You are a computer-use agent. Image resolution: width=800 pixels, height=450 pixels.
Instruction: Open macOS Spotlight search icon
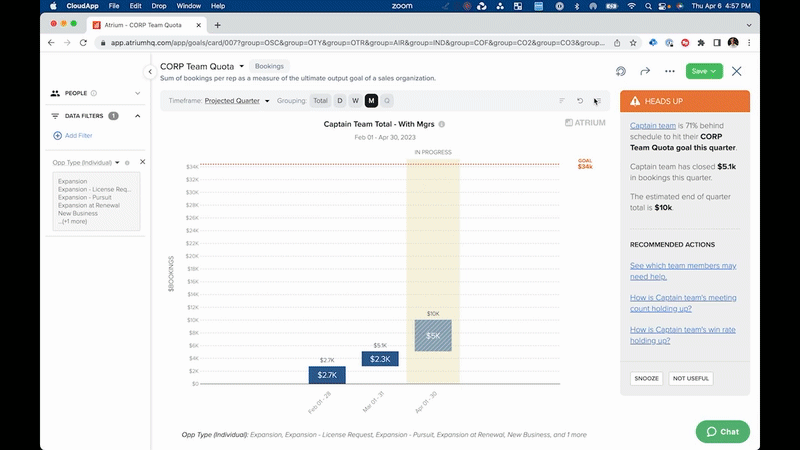click(648, 6)
